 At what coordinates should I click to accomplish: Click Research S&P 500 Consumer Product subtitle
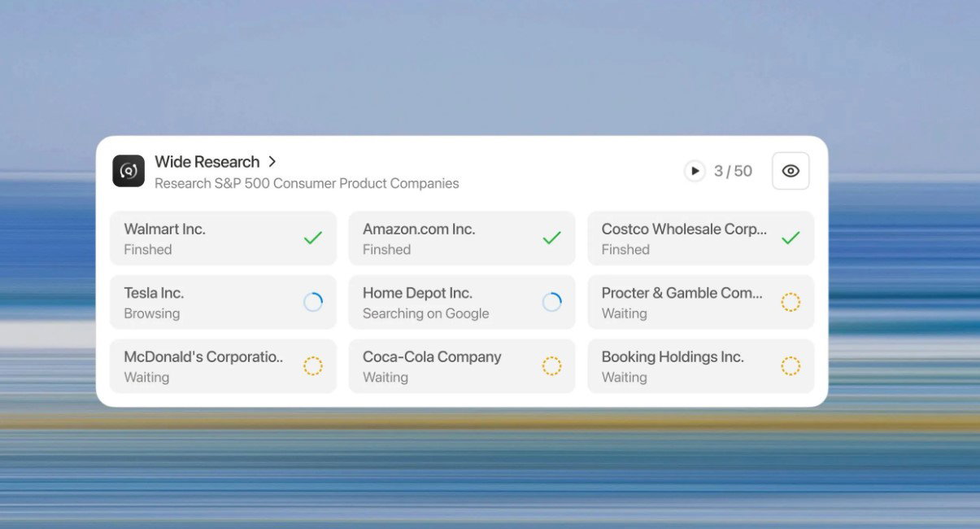(x=307, y=184)
